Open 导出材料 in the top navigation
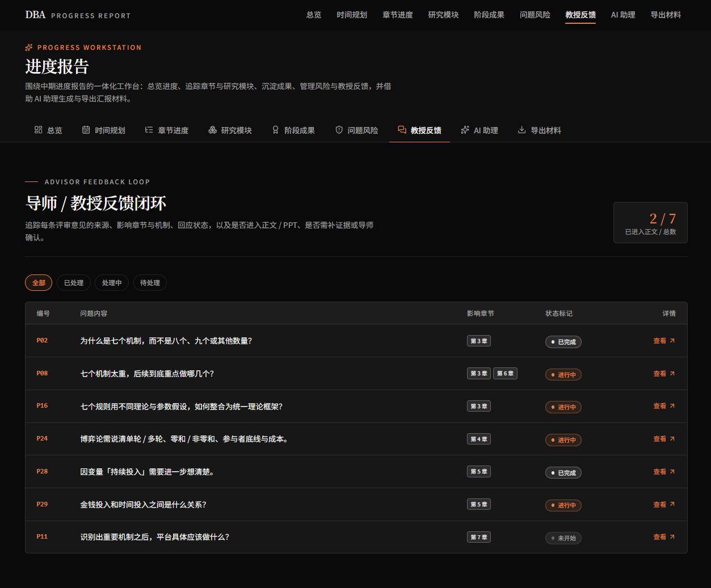The image size is (711, 588). [x=666, y=15]
